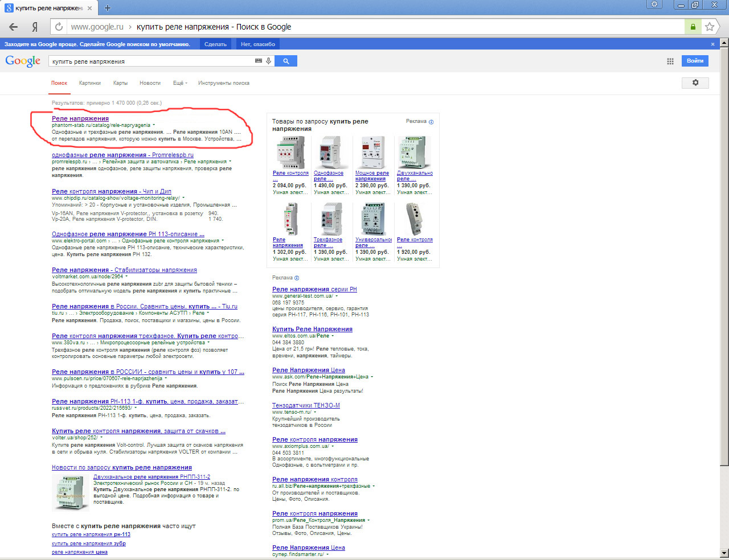Click product image priced 1 490,00 руб.
The image size is (729, 560).
(x=331, y=153)
